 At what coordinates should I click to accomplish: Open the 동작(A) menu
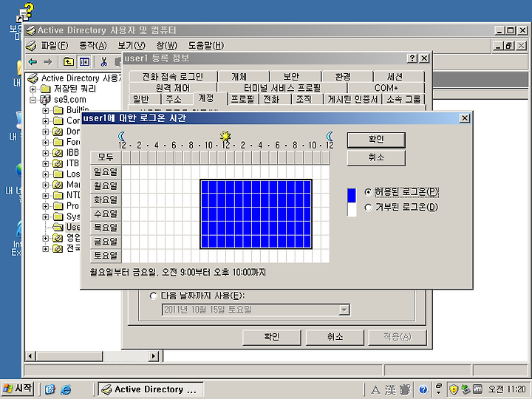pos(93,46)
